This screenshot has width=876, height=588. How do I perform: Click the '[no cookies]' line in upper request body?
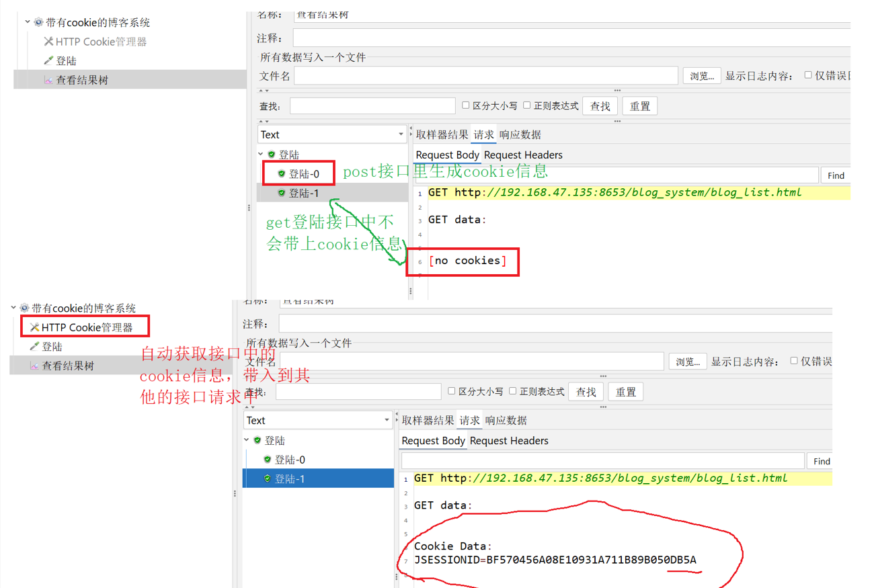point(468,261)
